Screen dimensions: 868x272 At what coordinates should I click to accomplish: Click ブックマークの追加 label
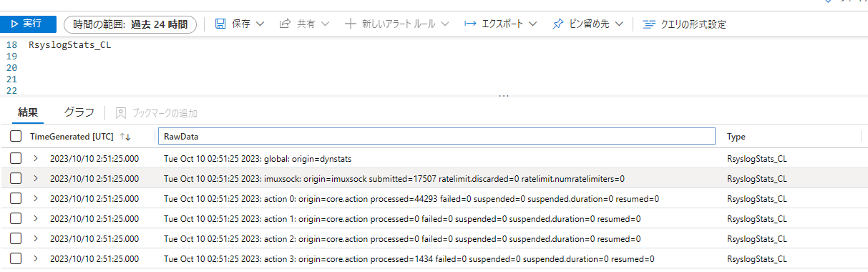[165, 113]
